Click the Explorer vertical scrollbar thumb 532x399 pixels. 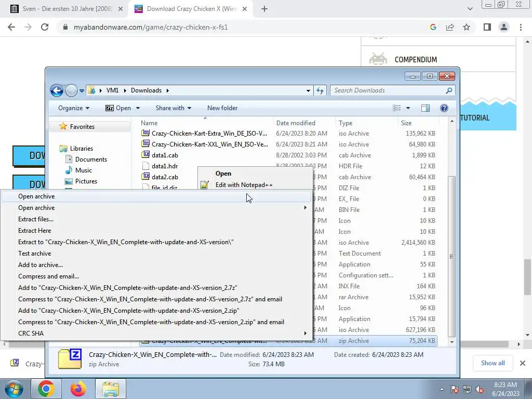tap(451, 257)
